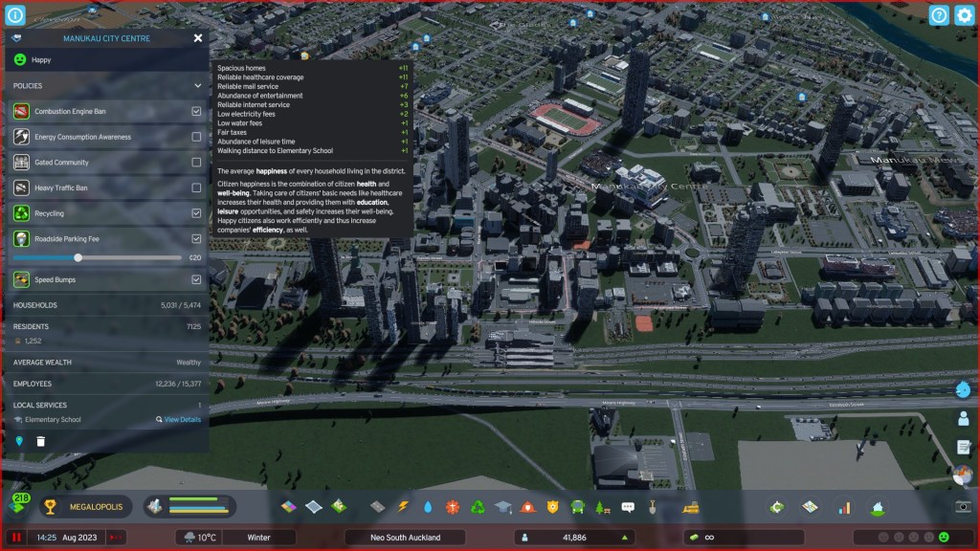Collapse the Policies section chevron
Image resolution: width=980 pixels, height=551 pixels.
click(x=198, y=86)
